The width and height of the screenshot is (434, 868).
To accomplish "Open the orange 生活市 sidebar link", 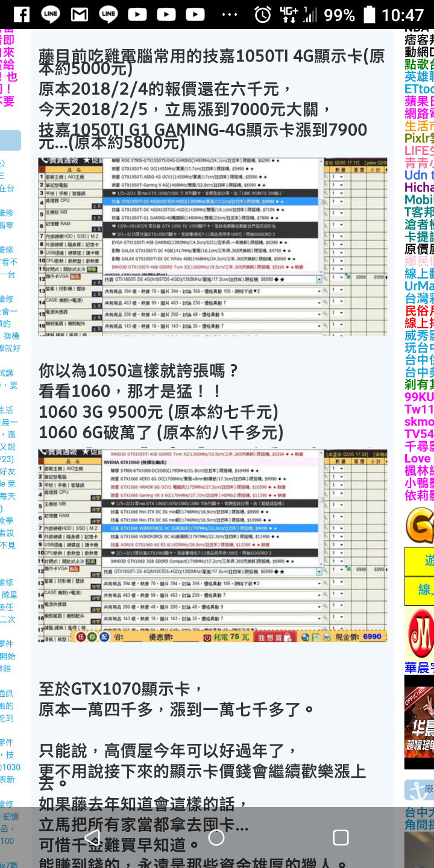I will [419, 126].
